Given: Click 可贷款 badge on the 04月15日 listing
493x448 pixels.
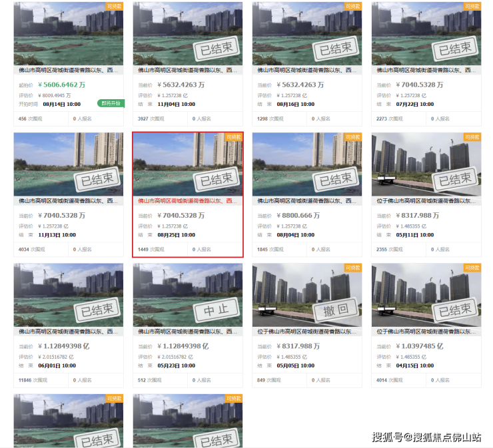Looking at the screenshot, I should tap(472, 268).
